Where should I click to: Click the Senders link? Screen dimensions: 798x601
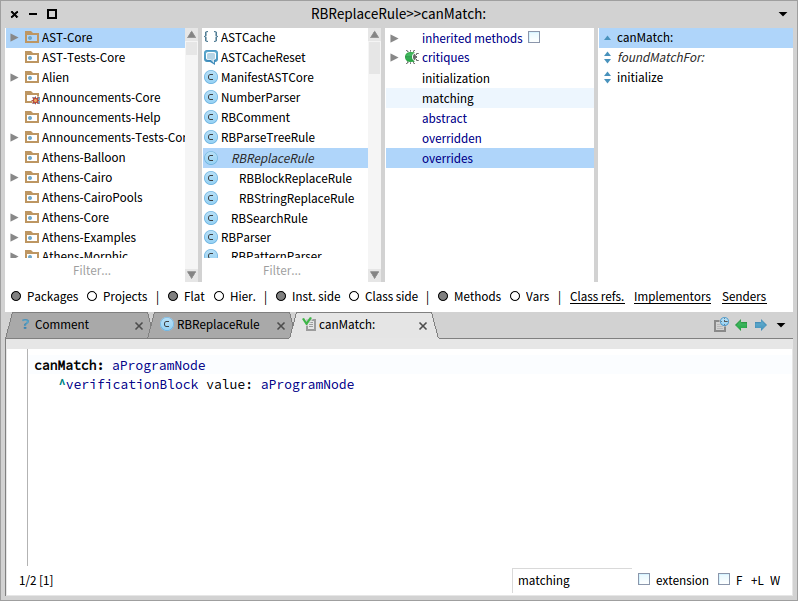pos(744,297)
